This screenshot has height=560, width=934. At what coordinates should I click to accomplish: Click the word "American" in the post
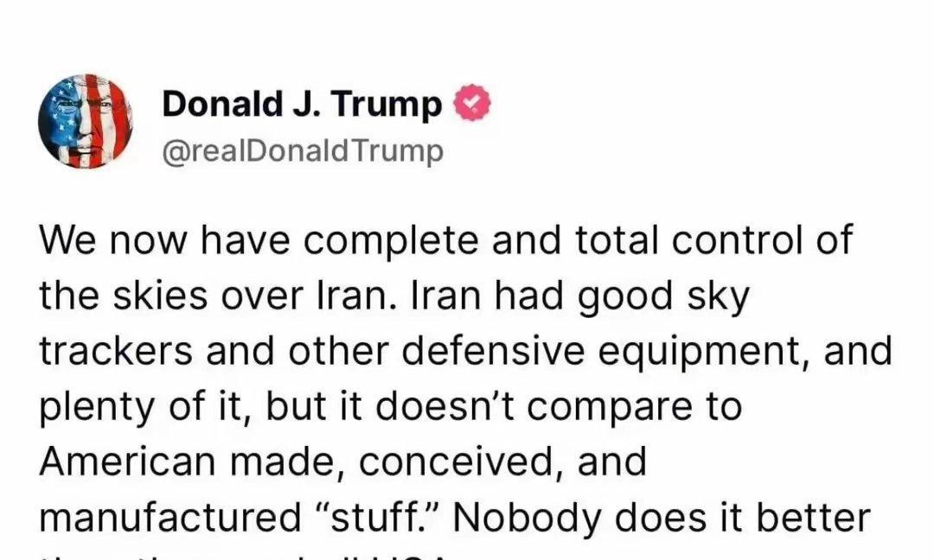[x=127, y=461]
